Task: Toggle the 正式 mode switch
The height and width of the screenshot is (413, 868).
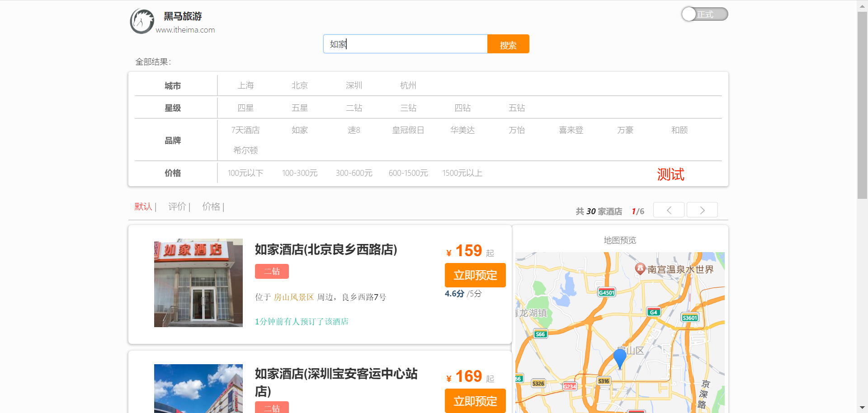Action: tap(704, 14)
